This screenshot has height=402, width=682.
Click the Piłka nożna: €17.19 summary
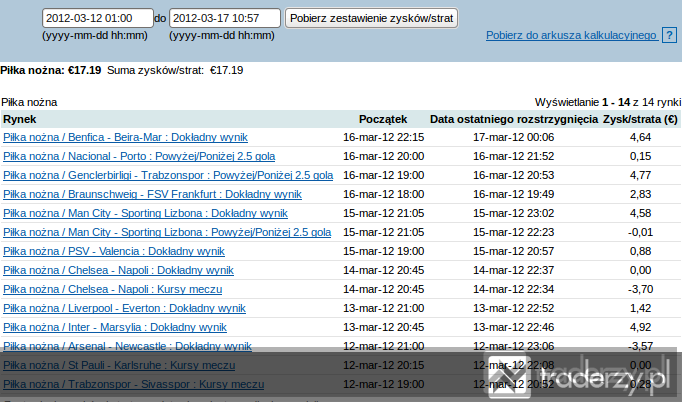click(51, 70)
